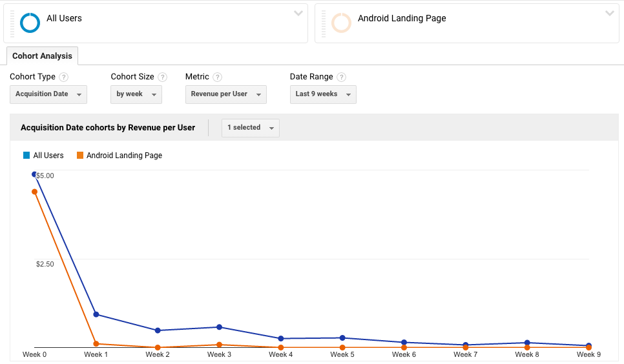Click the Week 0 axis label
The image size is (624, 364).
35,354
